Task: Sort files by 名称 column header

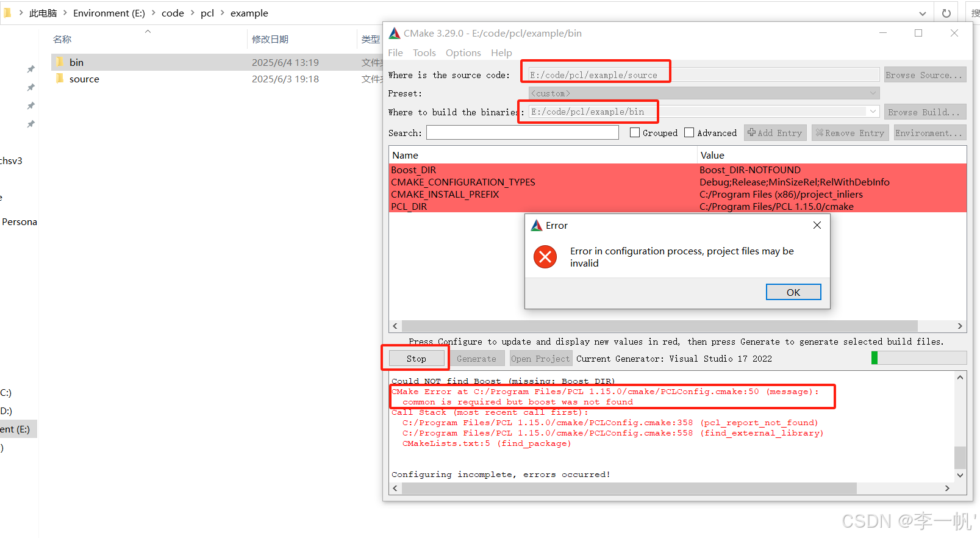Action: (62, 39)
